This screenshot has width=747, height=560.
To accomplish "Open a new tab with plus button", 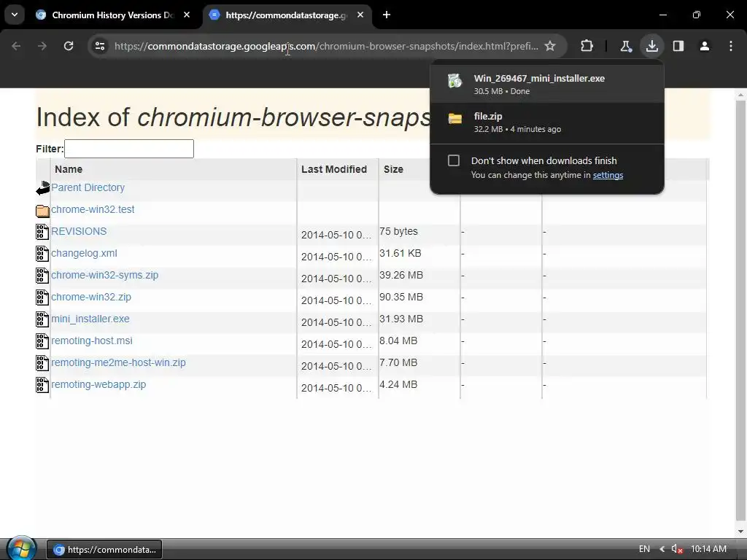I will [x=387, y=15].
